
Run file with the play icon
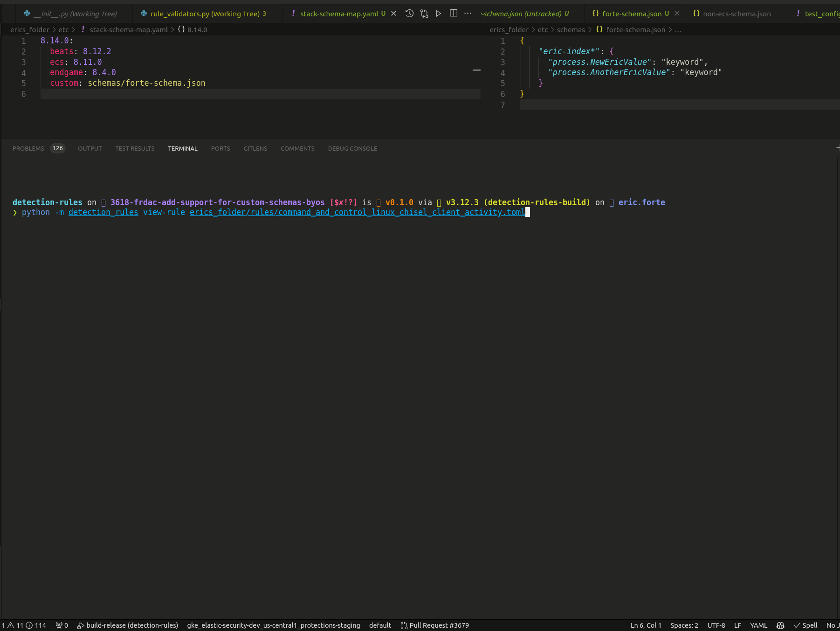[x=439, y=14]
